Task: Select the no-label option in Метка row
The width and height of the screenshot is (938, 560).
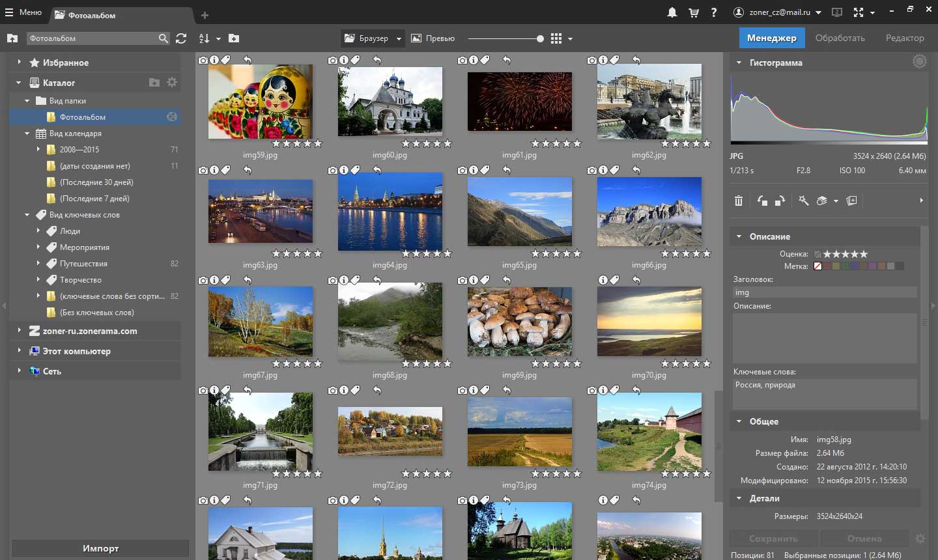Action: click(x=817, y=266)
